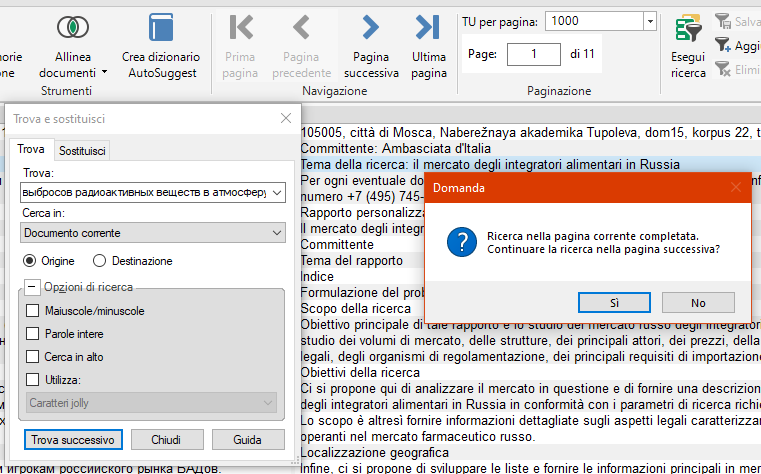761x474 pixels.
Task: Click the Salva filter icon
Action: tap(723, 21)
